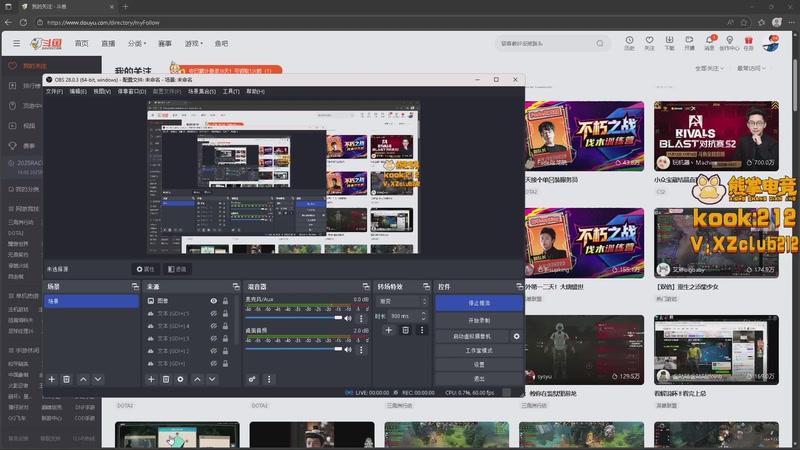Unlock the 文本 (GDI+) 5 source

(x=225, y=313)
